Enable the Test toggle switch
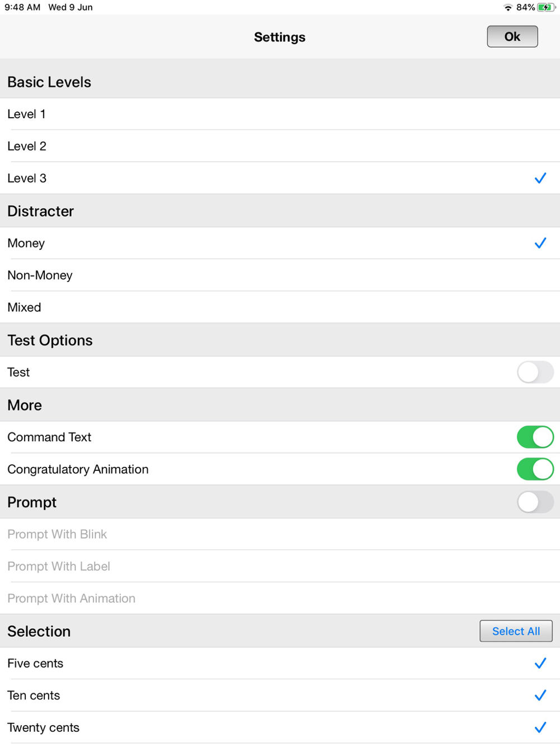560x747 pixels. [535, 372]
